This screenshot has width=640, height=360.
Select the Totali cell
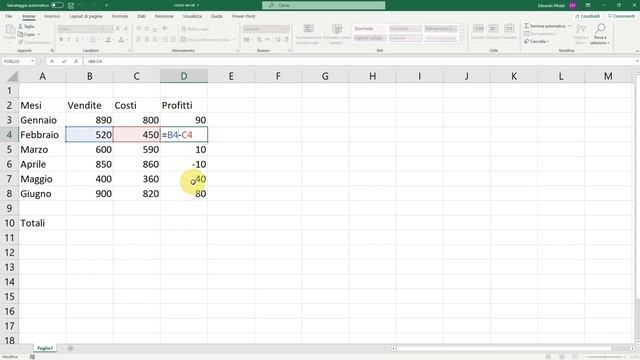tap(42, 223)
